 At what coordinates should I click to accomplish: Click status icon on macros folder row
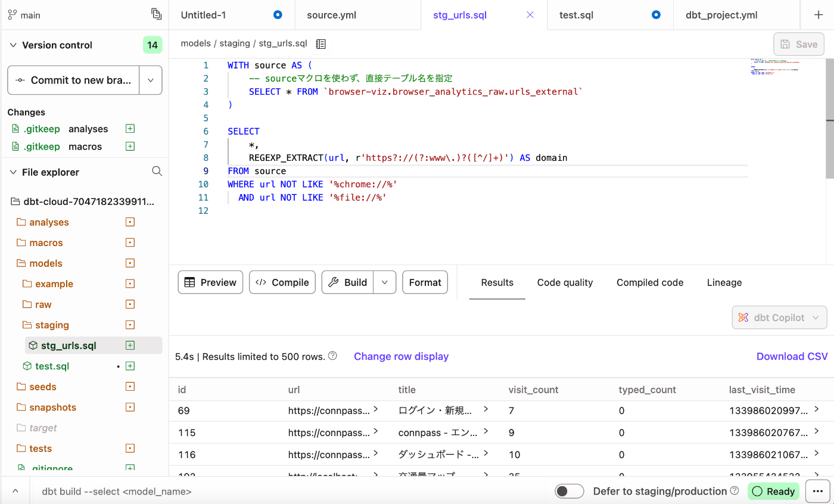tap(130, 242)
